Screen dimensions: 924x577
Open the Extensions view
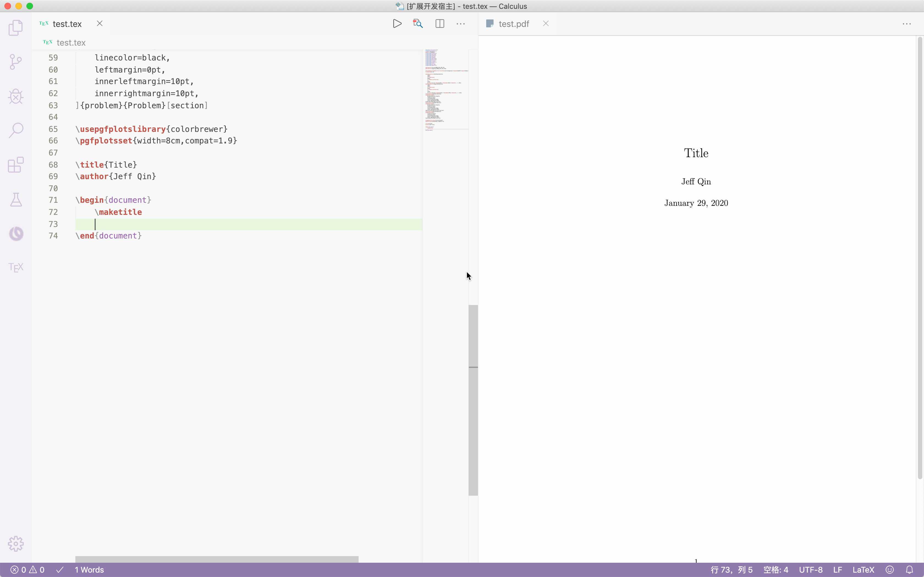[15, 165]
